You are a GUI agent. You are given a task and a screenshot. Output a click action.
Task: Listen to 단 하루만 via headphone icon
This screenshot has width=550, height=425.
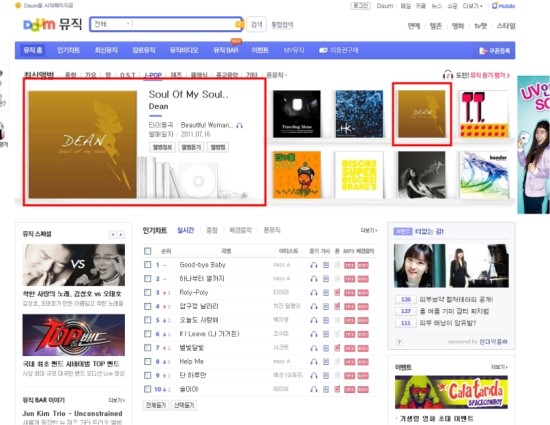314,376
